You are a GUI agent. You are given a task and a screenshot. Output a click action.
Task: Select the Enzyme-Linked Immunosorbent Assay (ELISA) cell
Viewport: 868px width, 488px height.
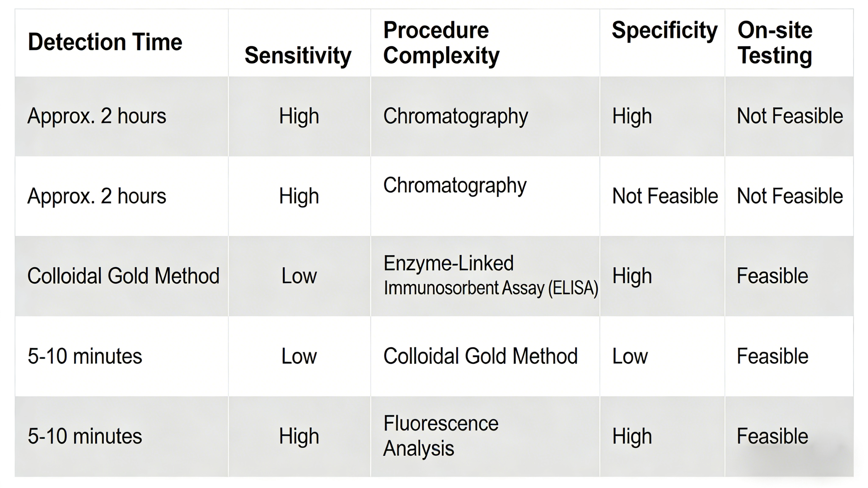pyautogui.click(x=490, y=276)
